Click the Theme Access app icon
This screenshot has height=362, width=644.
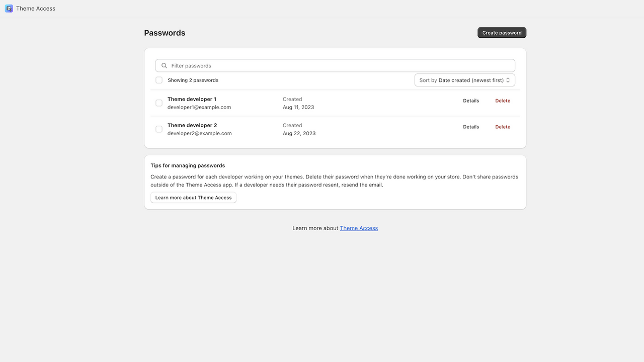[9, 9]
